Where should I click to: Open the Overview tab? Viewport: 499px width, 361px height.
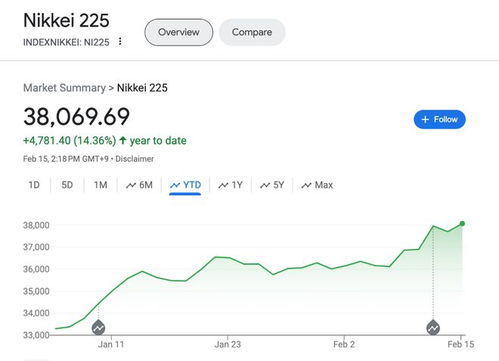click(x=179, y=32)
